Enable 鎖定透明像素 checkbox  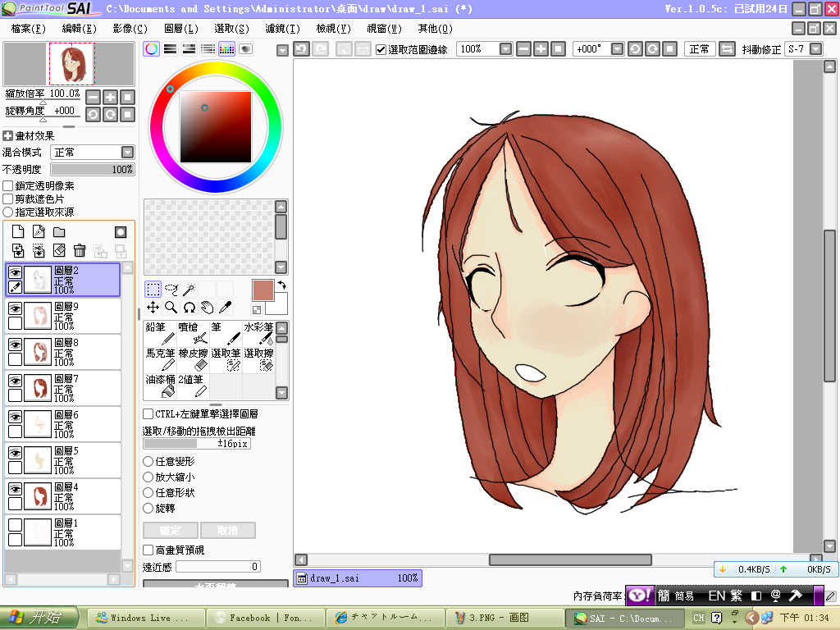click(8, 186)
